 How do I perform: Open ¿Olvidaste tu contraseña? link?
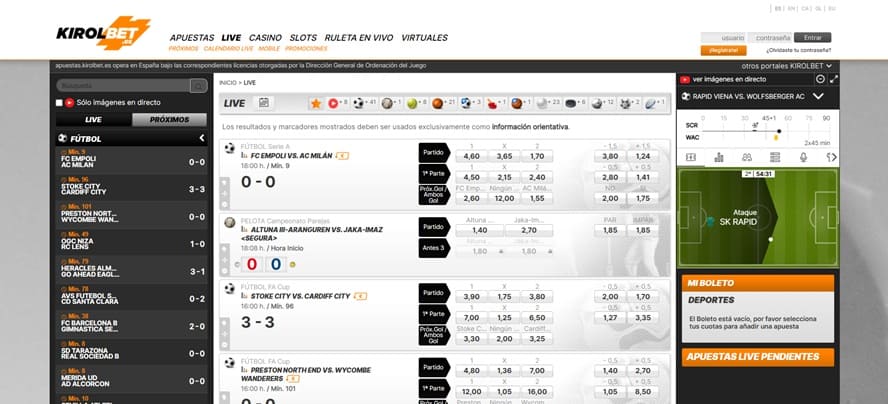799,50
